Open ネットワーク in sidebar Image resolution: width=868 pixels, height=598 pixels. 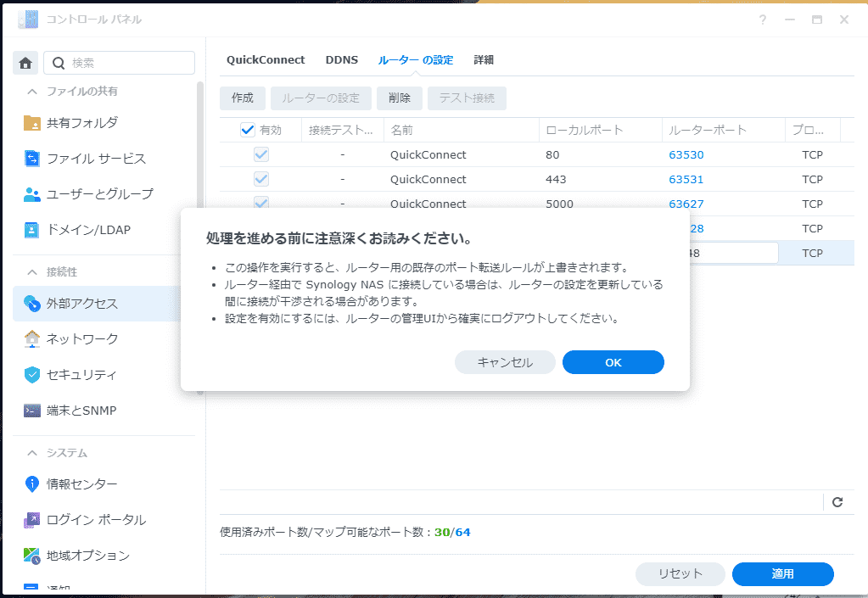(x=97, y=339)
